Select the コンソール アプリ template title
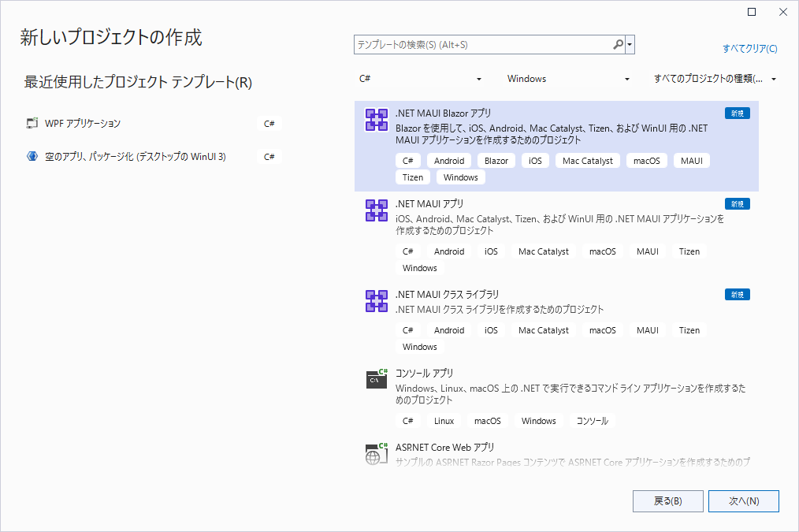 [x=424, y=373]
